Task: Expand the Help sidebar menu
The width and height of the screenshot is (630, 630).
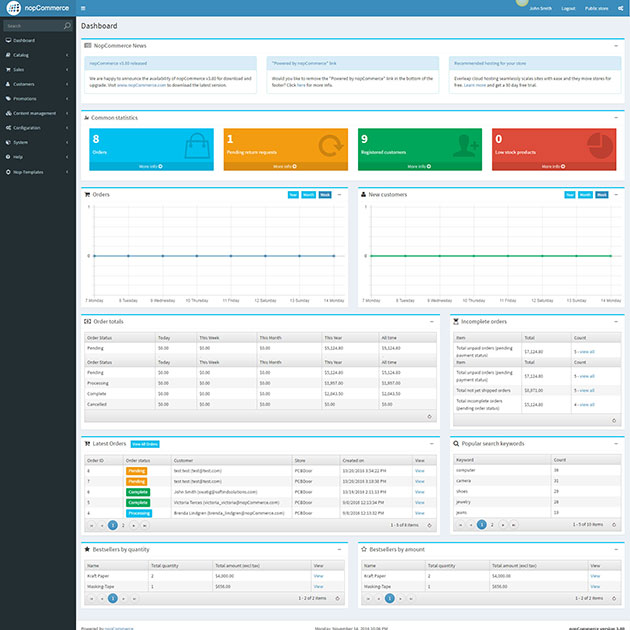Action: [x=38, y=157]
